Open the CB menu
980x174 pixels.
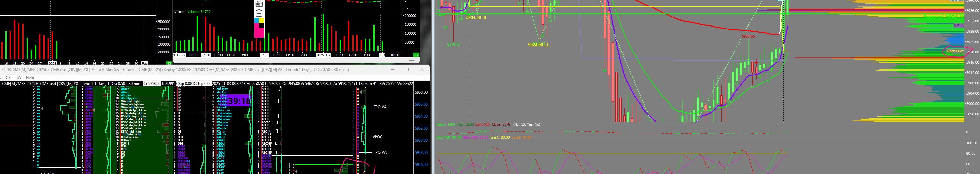tap(8, 78)
